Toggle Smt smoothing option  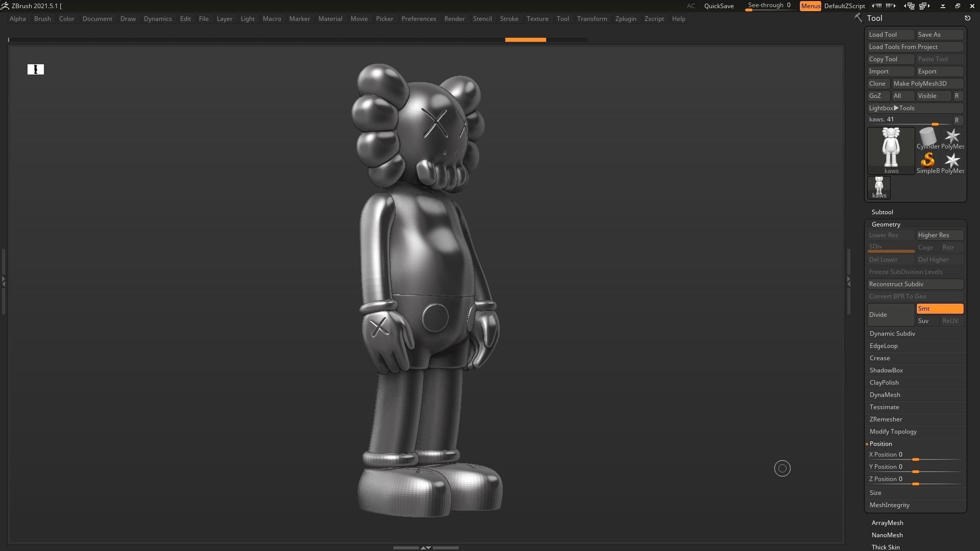point(940,309)
